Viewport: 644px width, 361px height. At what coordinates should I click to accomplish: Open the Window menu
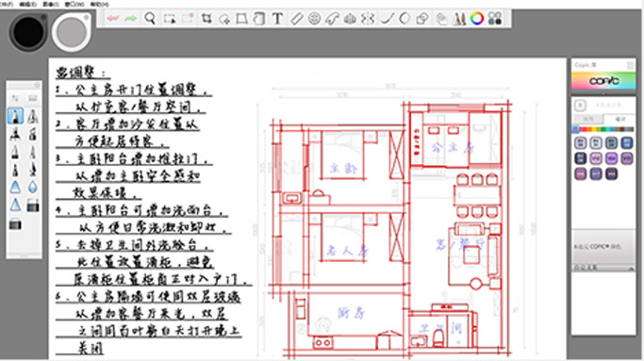pos(74,4)
